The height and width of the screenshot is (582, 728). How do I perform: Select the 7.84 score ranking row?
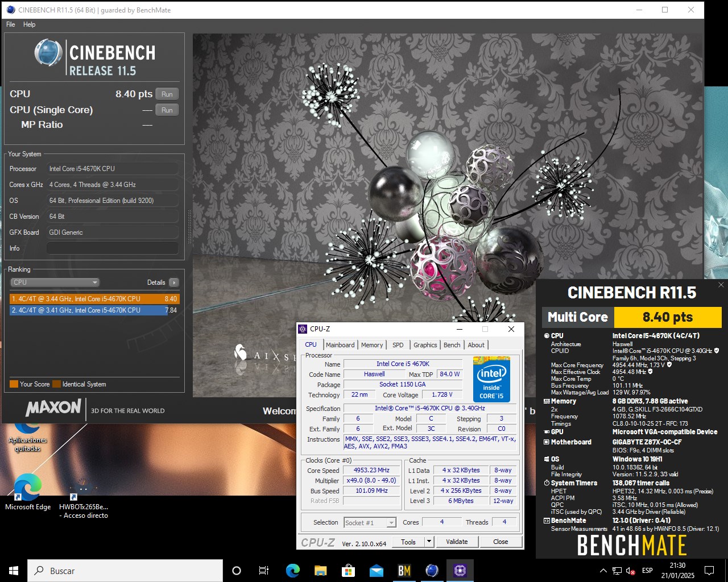click(94, 310)
